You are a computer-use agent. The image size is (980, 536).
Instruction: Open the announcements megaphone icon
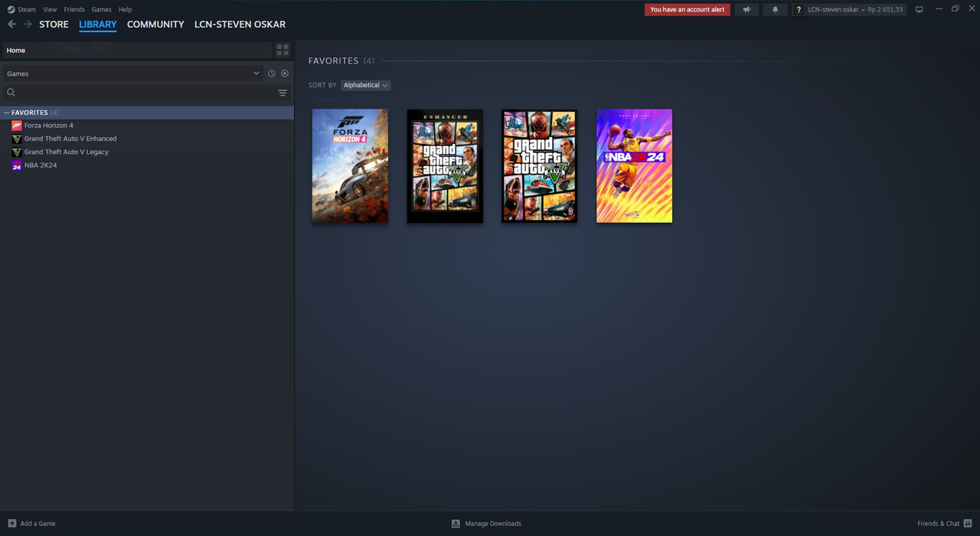pos(746,10)
